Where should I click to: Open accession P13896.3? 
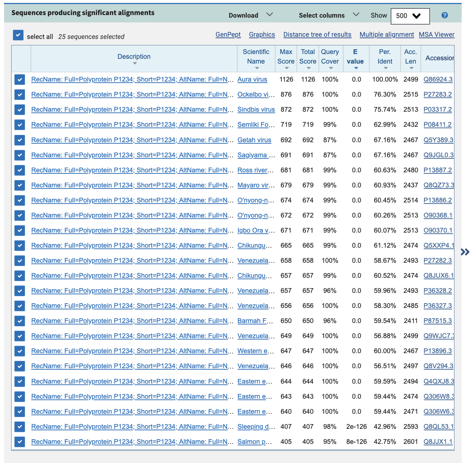[x=438, y=351]
